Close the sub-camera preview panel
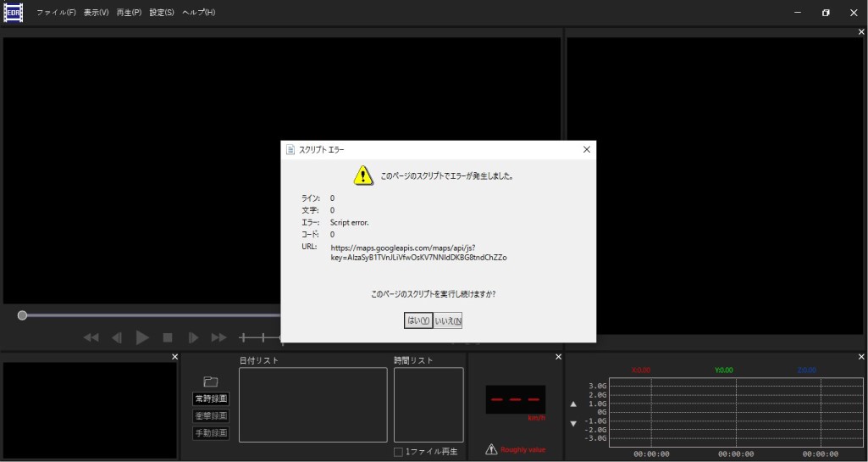This screenshot has width=868, height=462. pos(175,357)
